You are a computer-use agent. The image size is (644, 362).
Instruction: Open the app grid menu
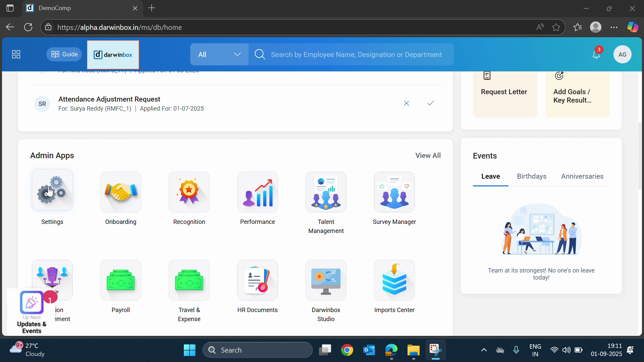(16, 54)
